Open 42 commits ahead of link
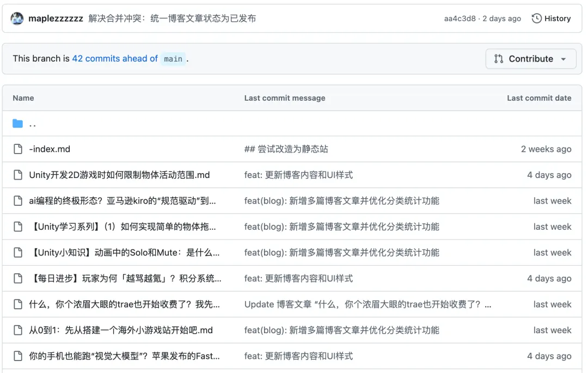 click(x=115, y=58)
